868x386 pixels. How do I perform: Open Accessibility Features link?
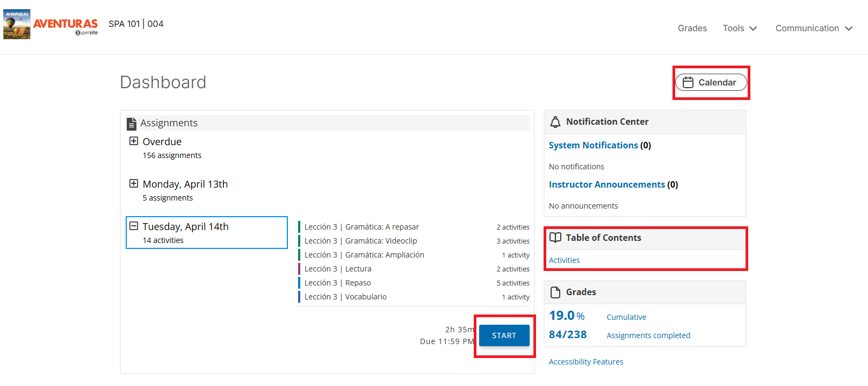[586, 362]
